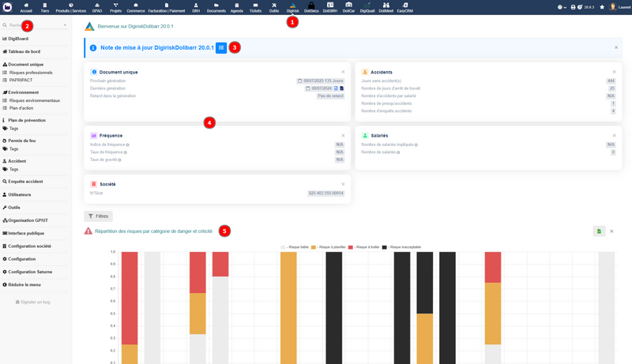
Task: Open the Tickets module
Action: [255, 7]
